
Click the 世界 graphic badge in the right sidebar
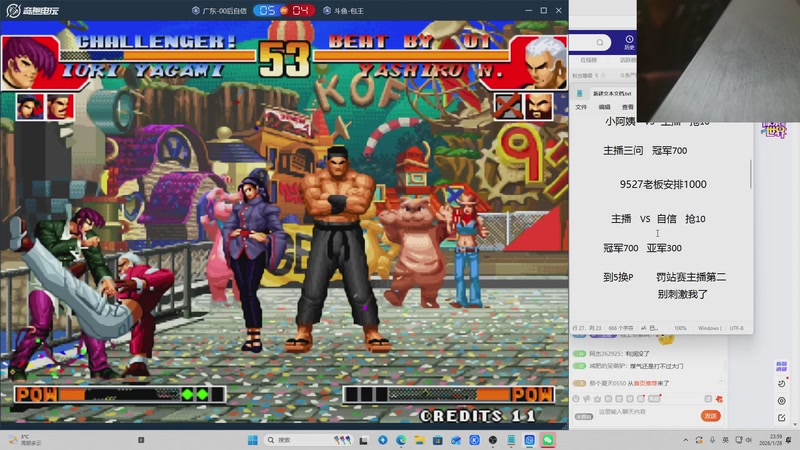(x=775, y=131)
